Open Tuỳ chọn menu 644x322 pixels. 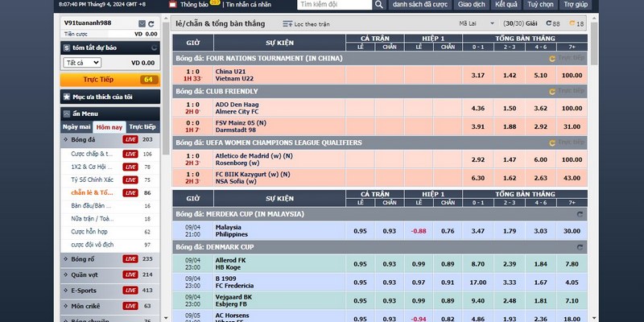click(540, 5)
